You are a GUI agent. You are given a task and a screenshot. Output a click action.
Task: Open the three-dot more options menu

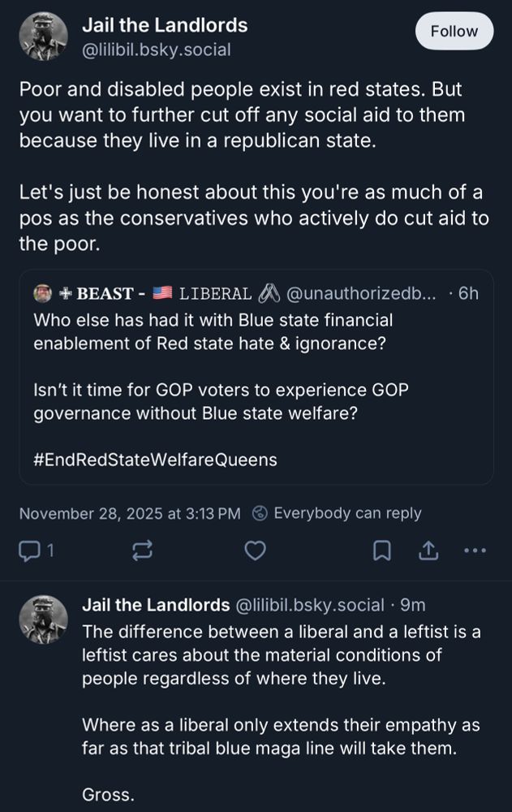click(x=475, y=551)
